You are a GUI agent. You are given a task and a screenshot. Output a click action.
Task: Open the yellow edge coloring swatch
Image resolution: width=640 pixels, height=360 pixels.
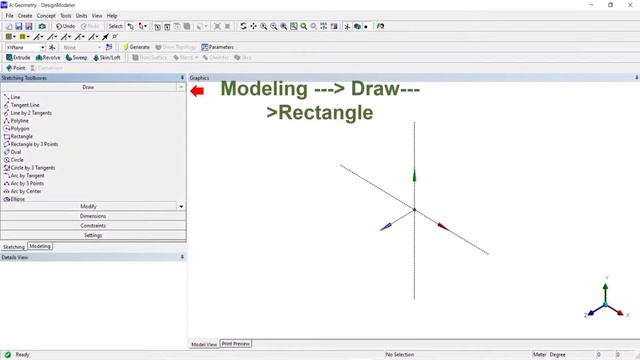coord(24,37)
